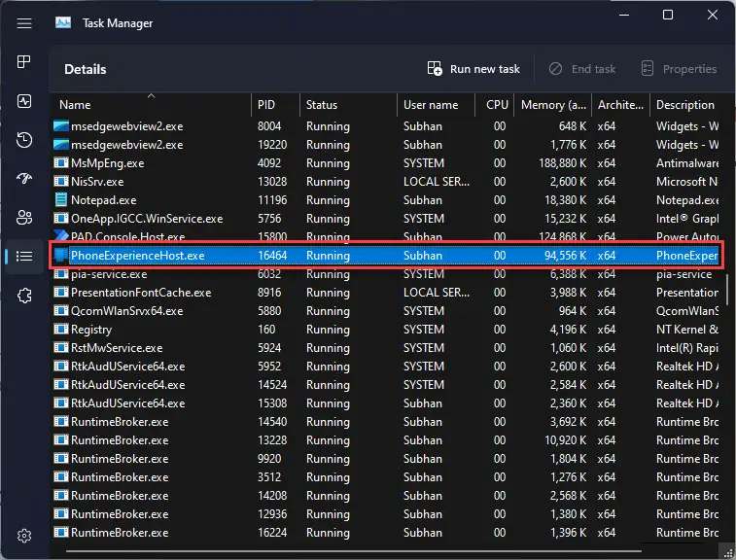
Task: Sort by the Status column header
Action: [348, 105]
